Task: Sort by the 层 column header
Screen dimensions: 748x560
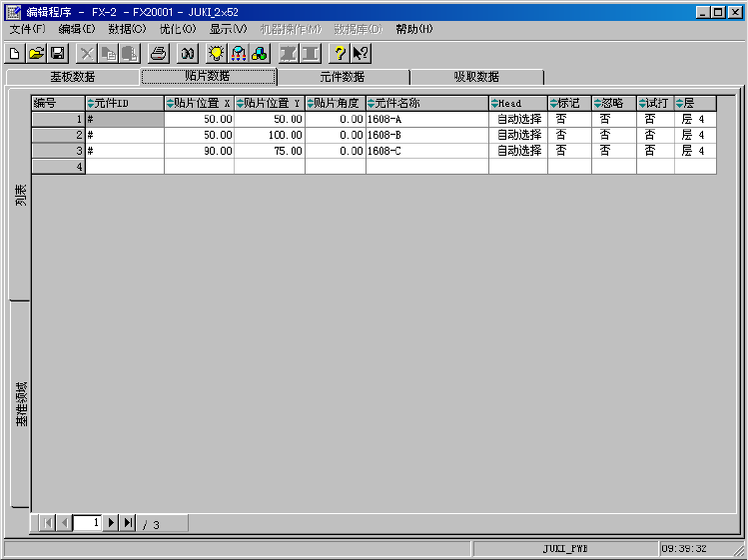Action: coord(695,103)
